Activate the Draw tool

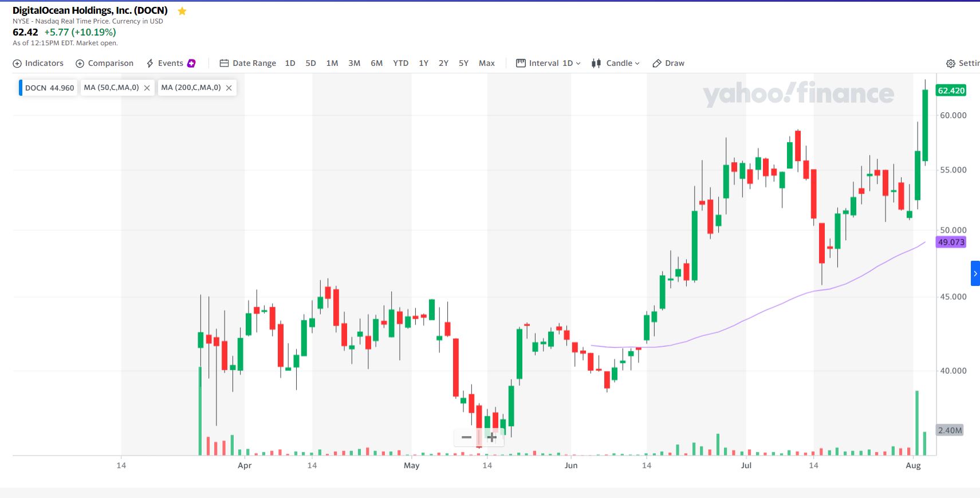coord(668,63)
